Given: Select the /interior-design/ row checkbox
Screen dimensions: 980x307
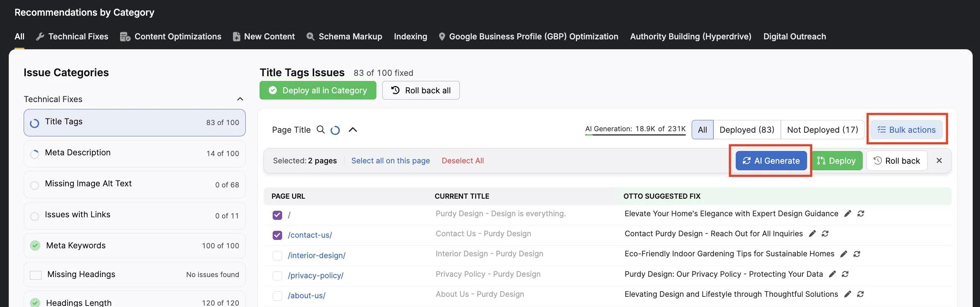Looking at the screenshot, I should 277,256.
